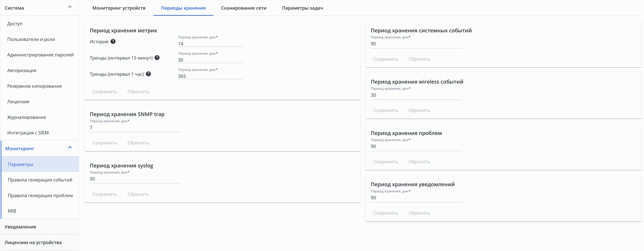The height and width of the screenshot is (251, 644).
Task: Open the Сканирование сети tab
Action: pyautogui.click(x=243, y=8)
